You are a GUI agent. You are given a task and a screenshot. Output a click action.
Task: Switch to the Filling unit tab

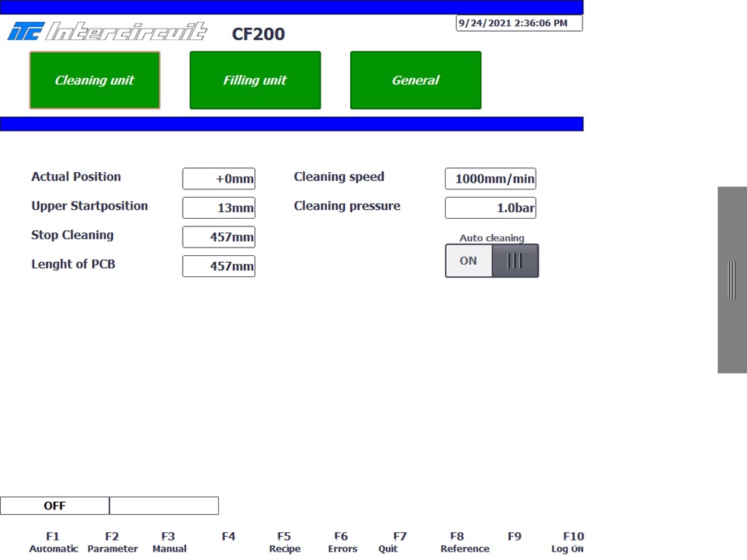255,80
